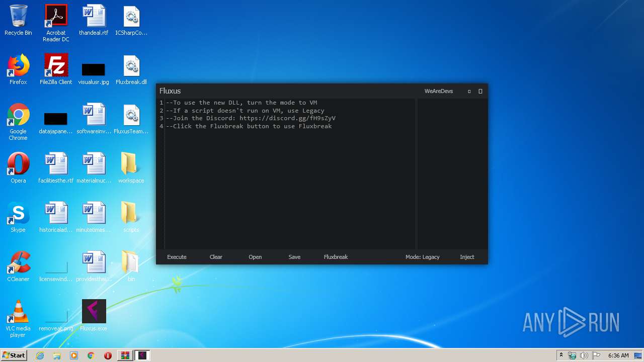Screen dimensions: 644x362
Task: Minimize the Fluxus window
Action: (469, 92)
